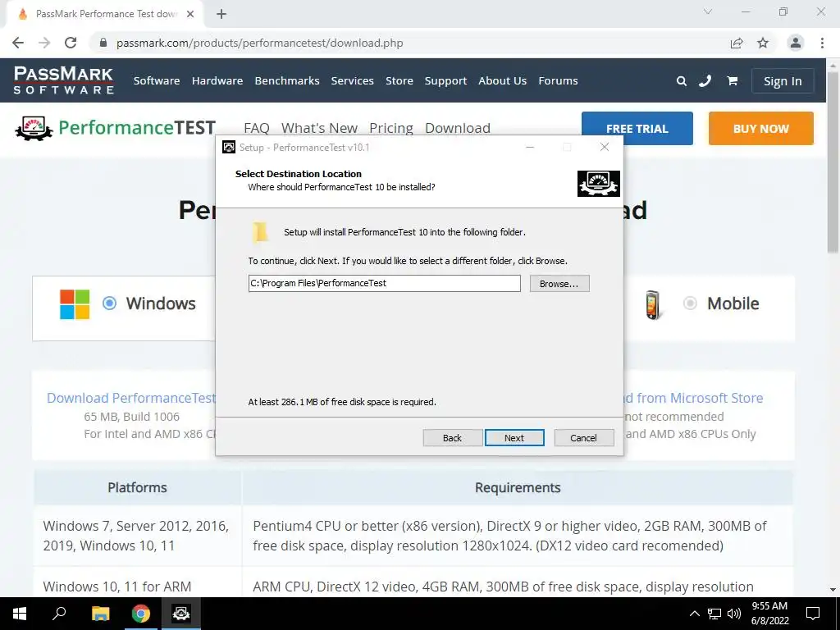Open the Windows Start menu
This screenshot has height=630, width=840.
tap(20, 614)
